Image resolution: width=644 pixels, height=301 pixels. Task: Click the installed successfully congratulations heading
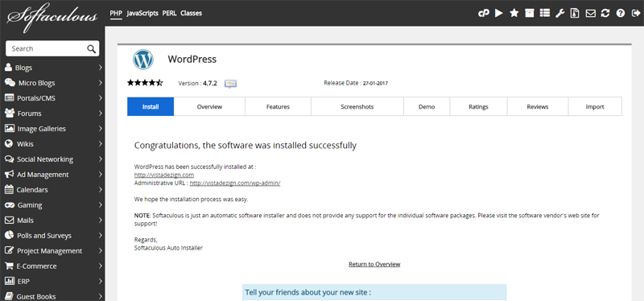coord(246,146)
